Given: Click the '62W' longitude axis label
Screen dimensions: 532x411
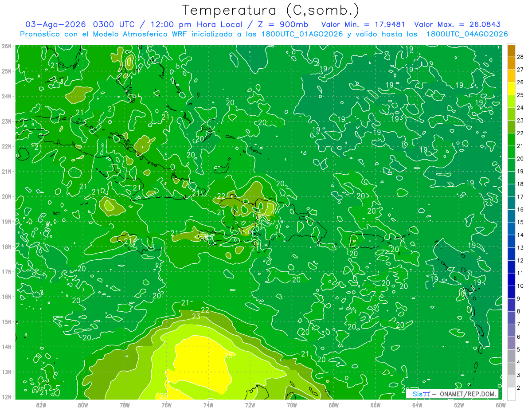Looking at the screenshot, I should pyautogui.click(x=459, y=405).
